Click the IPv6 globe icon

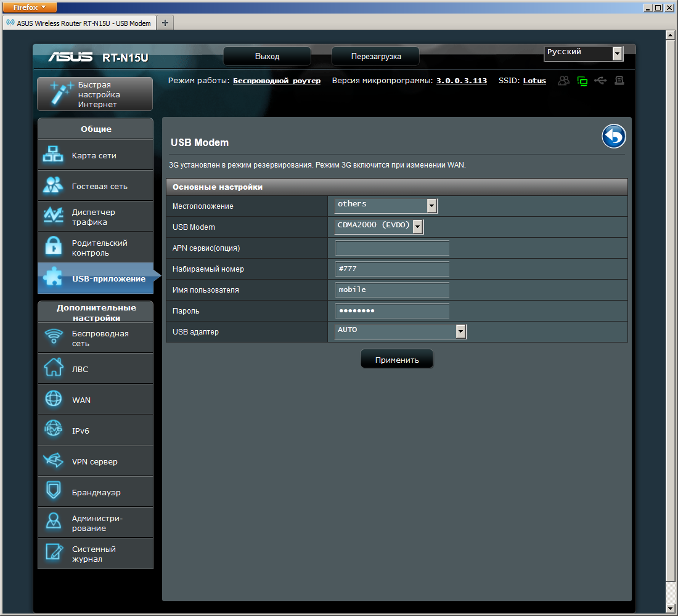(x=54, y=429)
